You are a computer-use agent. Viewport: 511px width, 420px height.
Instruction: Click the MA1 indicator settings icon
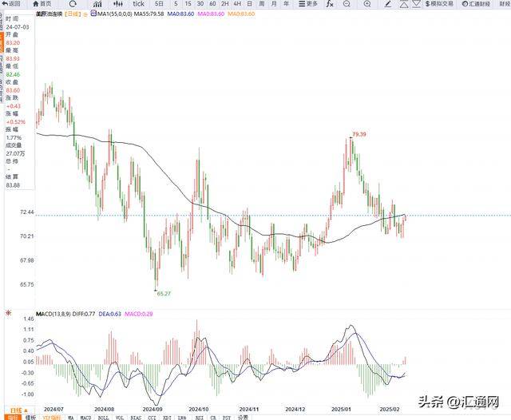(94, 14)
